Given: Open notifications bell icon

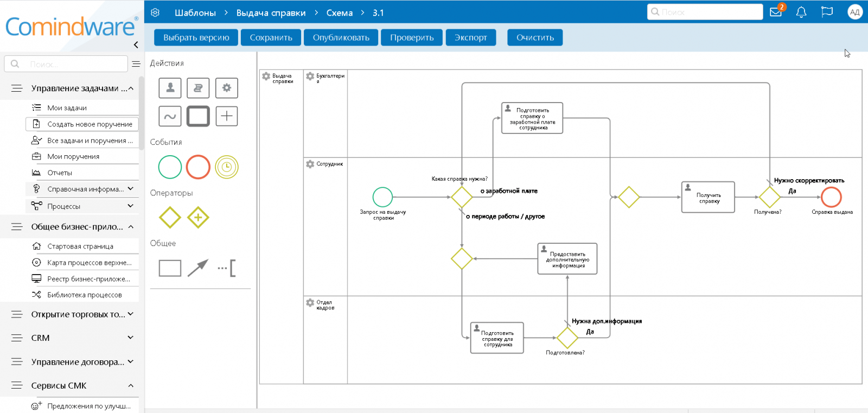Looking at the screenshot, I should (x=801, y=12).
